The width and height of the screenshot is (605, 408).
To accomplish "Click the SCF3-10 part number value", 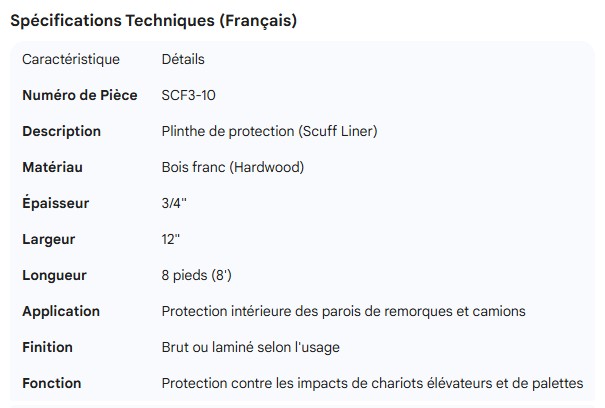I will coord(188,95).
